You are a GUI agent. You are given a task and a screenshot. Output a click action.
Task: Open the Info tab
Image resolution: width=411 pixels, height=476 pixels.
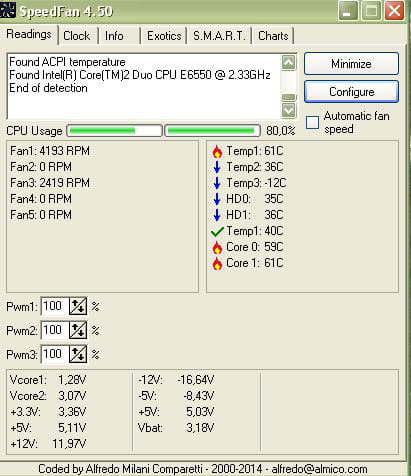click(x=114, y=36)
